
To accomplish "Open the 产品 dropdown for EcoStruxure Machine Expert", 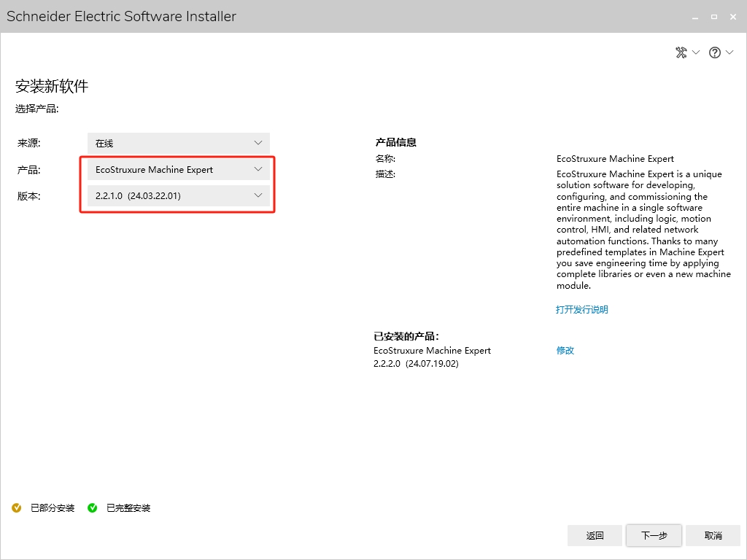I will [178, 169].
